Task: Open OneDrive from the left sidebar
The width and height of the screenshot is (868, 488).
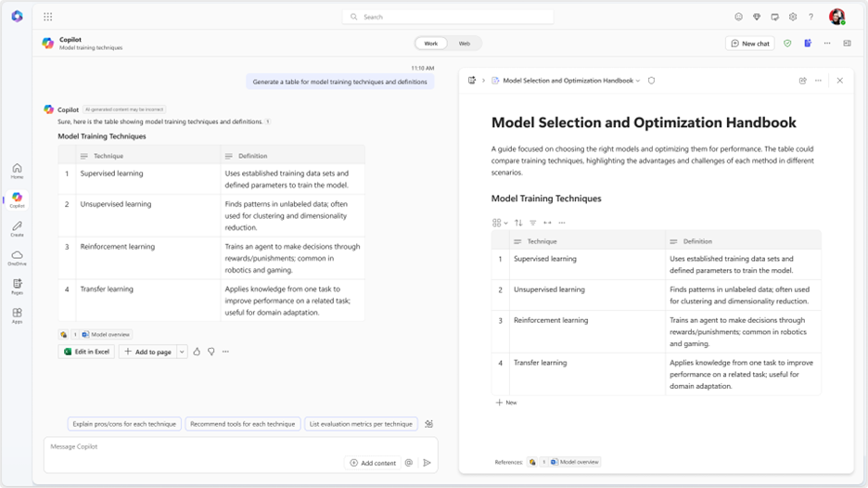Action: click(17, 256)
